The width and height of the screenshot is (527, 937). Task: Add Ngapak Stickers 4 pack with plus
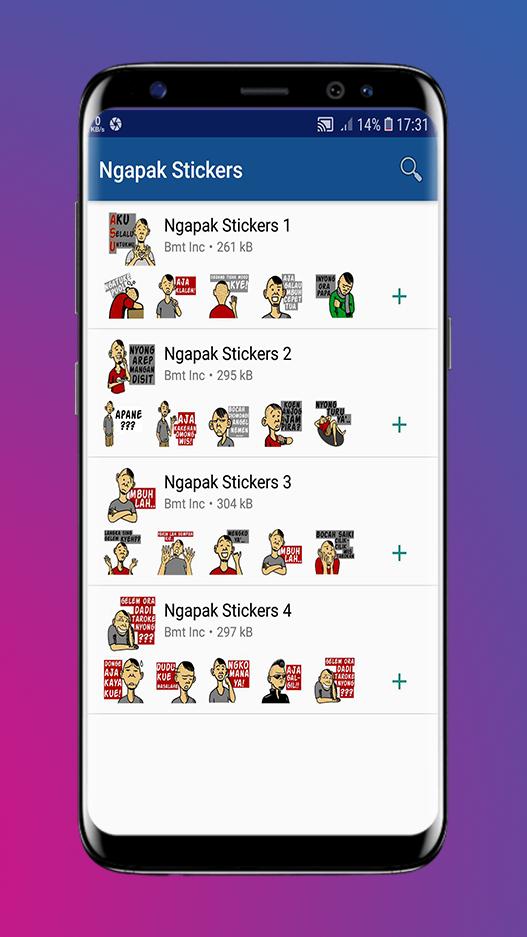(x=399, y=681)
